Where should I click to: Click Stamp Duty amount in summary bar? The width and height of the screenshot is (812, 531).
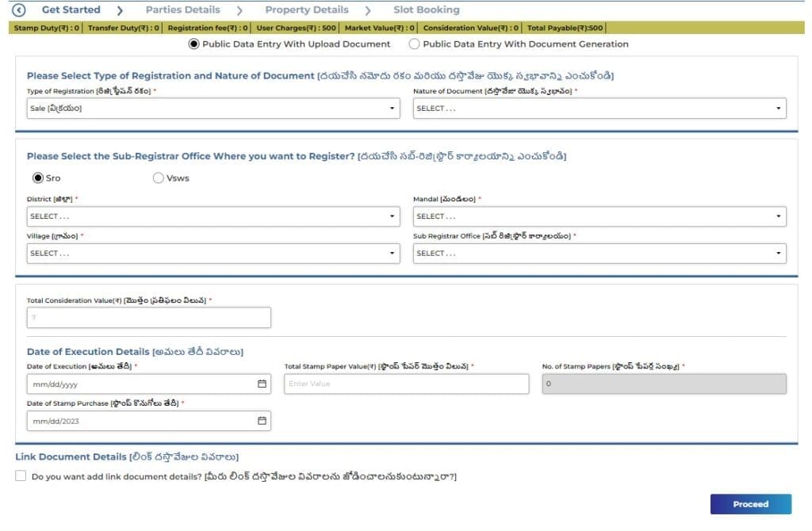tap(47, 28)
